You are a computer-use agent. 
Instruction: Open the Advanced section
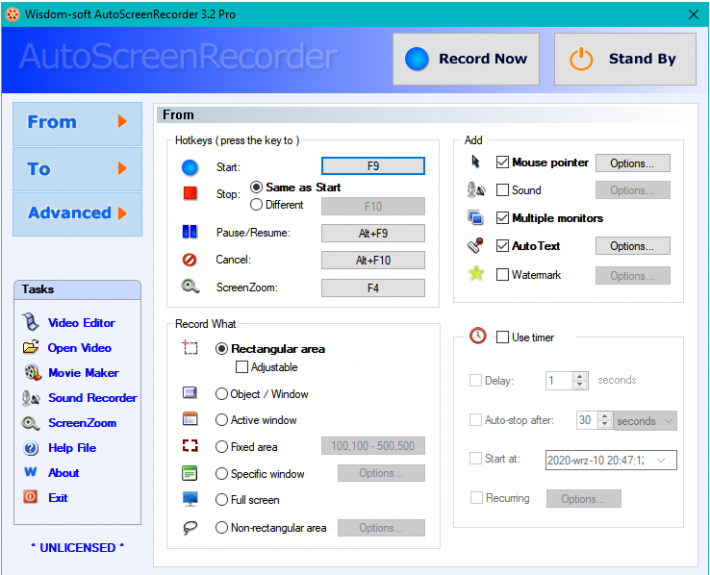(77, 213)
